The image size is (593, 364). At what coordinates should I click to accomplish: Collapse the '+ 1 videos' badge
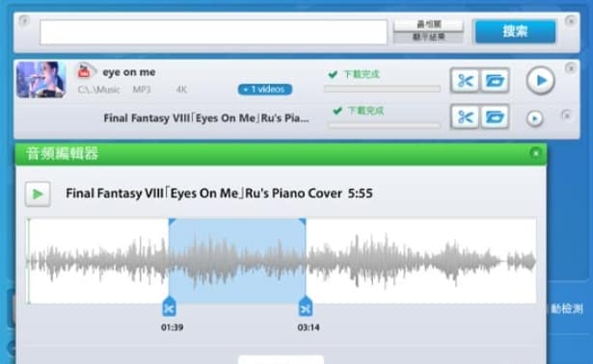[x=265, y=90]
